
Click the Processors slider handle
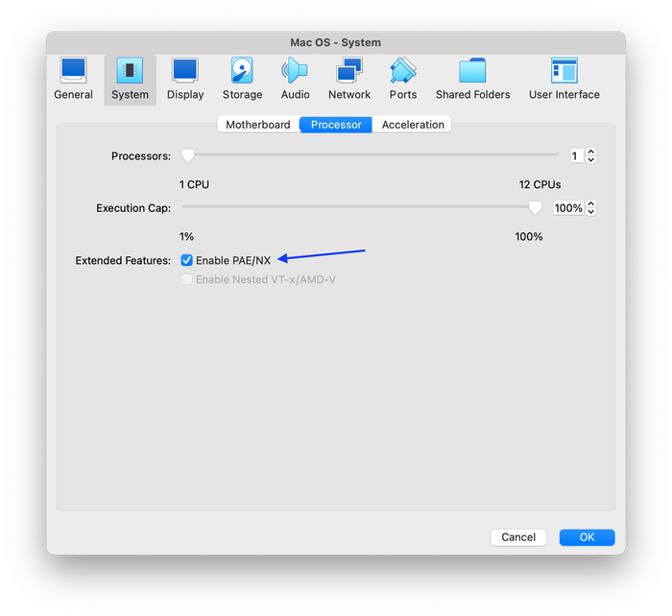[188, 156]
